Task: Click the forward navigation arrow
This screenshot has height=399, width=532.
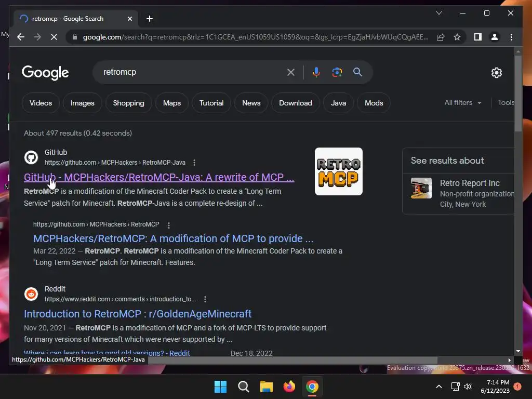Action: (x=37, y=37)
